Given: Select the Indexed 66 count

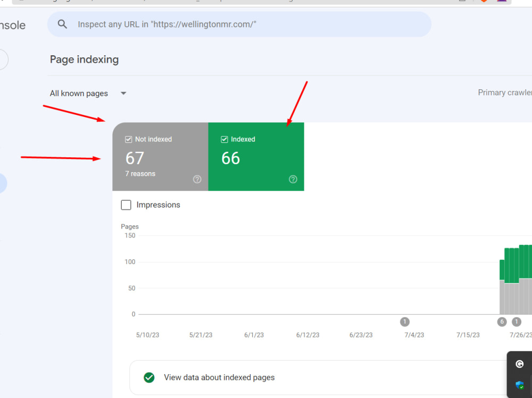Looking at the screenshot, I should click(231, 158).
